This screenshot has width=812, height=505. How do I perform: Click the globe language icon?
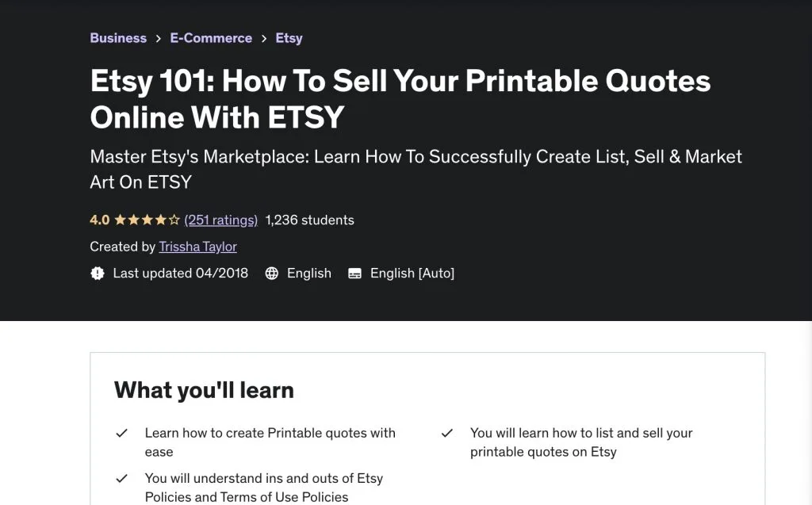(x=272, y=274)
